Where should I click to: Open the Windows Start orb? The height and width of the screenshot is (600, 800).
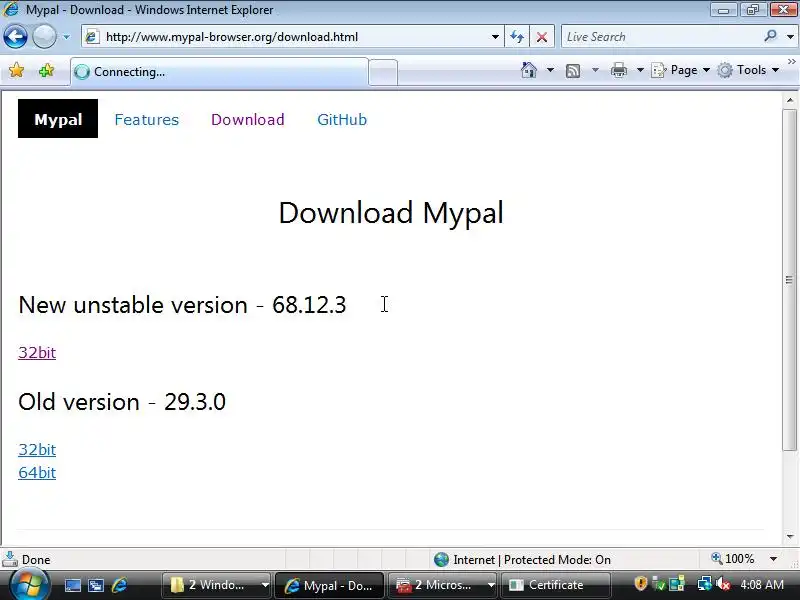tap(29, 585)
